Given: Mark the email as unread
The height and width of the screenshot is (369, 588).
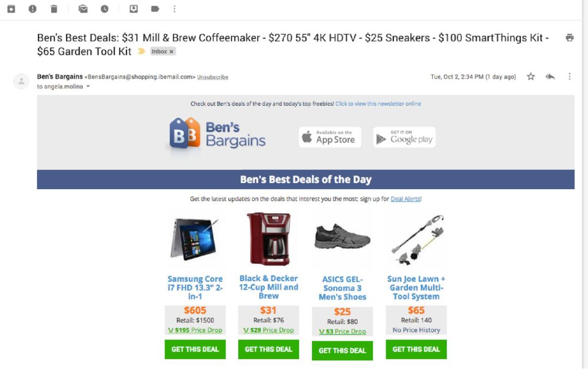Looking at the screenshot, I should [83, 9].
